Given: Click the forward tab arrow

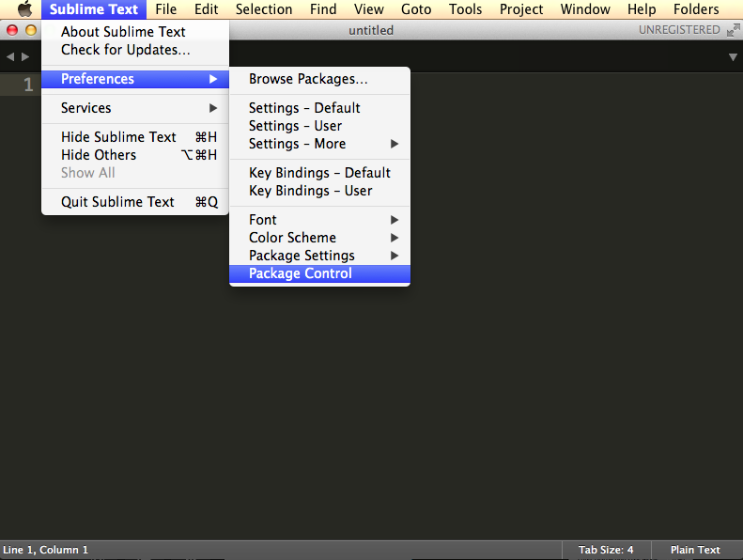Looking at the screenshot, I should tap(25, 57).
